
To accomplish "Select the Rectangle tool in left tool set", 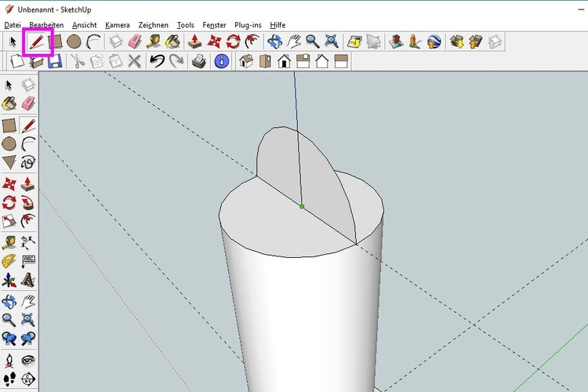I will coord(9,125).
